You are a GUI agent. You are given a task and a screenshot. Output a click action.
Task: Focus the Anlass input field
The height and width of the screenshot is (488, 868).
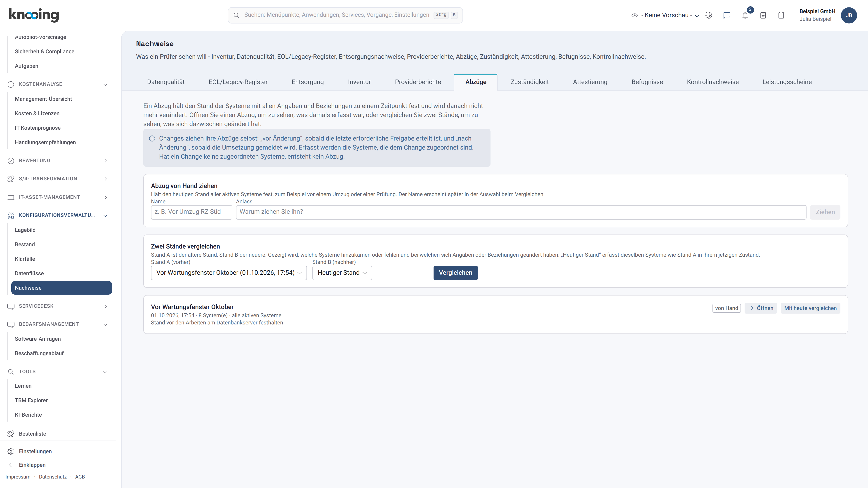[x=521, y=212]
